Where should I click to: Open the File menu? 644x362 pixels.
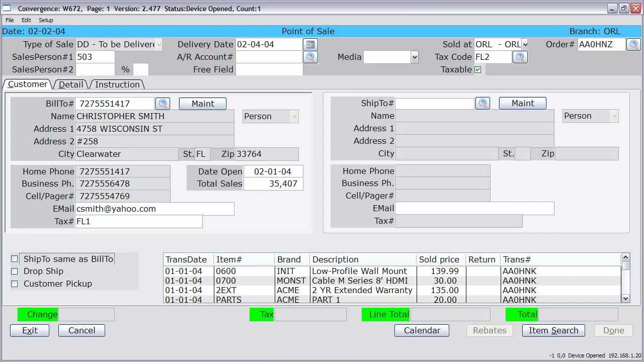pos(10,20)
